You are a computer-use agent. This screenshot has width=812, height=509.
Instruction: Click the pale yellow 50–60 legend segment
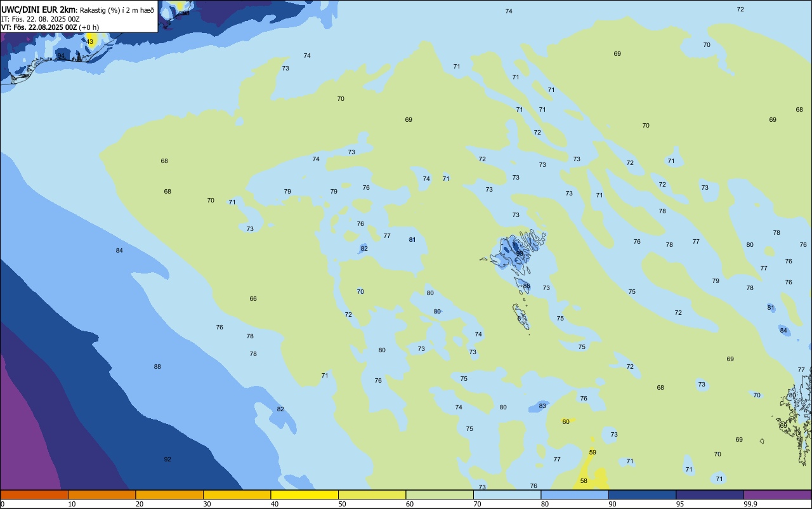pyautogui.click(x=372, y=494)
